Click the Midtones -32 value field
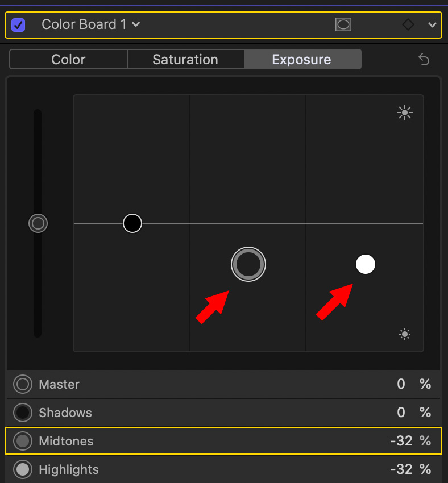 pos(401,441)
